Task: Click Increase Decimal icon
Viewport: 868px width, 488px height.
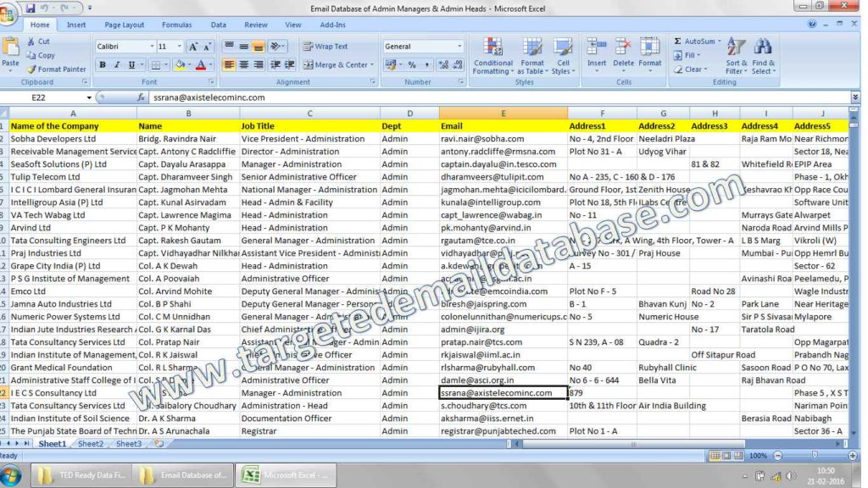Action: [x=443, y=65]
